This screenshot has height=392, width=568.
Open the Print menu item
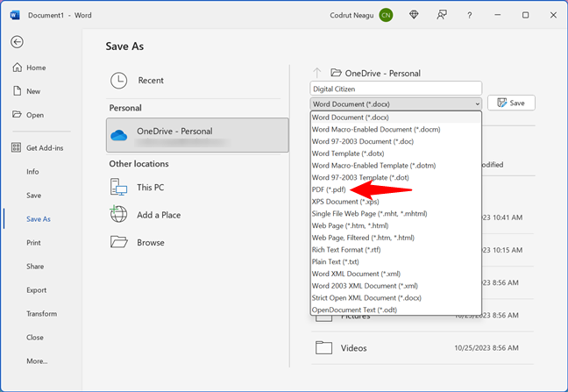coord(33,243)
